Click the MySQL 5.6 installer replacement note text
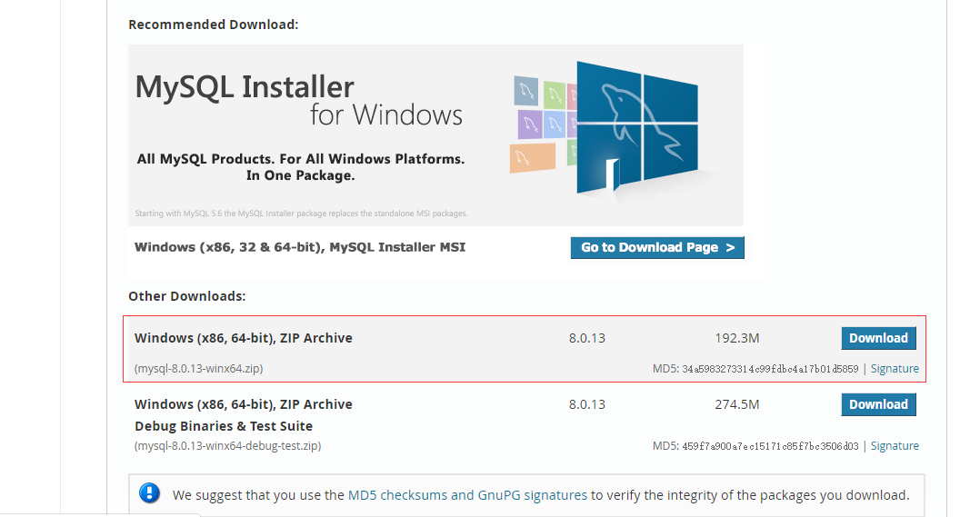 301,214
